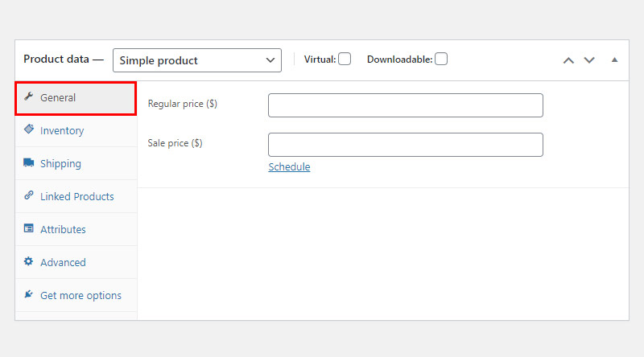Viewport: 644px width, 357px height.
Task: Tick the Downloadable checkbox
Action: click(x=441, y=59)
